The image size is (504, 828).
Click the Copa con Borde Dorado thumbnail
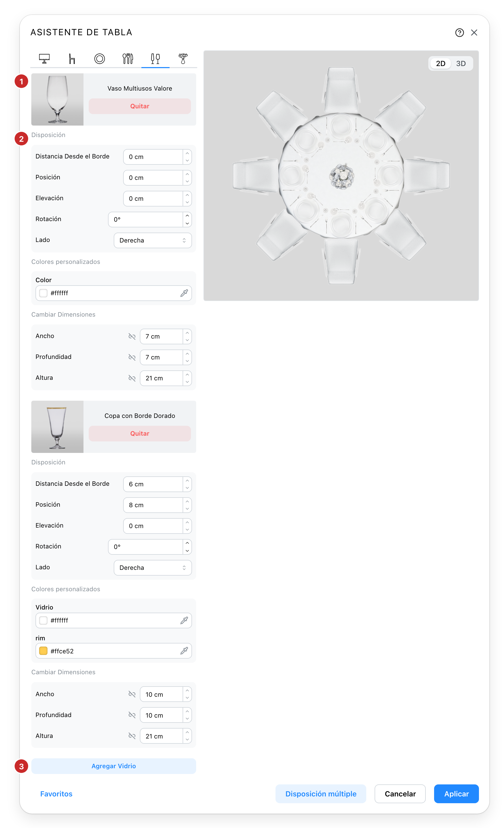[57, 427]
